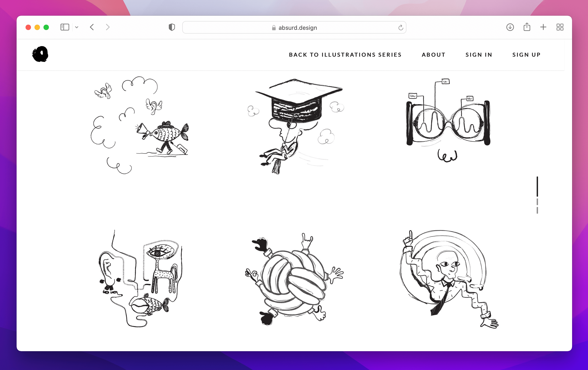The height and width of the screenshot is (370, 588).
Task: Open the Downloads list in the toolbar
Action: 510,27
